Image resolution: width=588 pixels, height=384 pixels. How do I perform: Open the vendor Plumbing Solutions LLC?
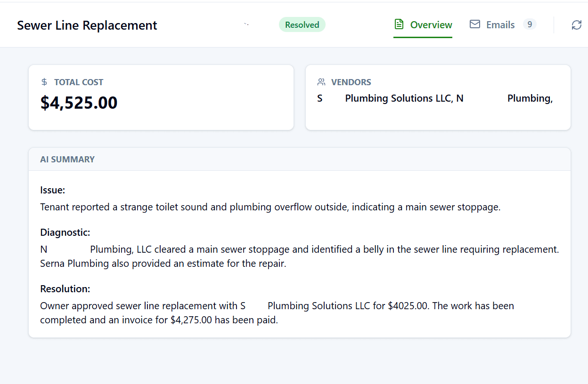tap(404, 98)
